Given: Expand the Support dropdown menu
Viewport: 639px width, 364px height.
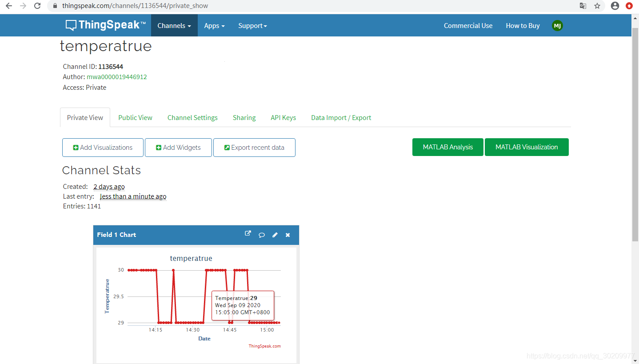Looking at the screenshot, I should pos(252,25).
